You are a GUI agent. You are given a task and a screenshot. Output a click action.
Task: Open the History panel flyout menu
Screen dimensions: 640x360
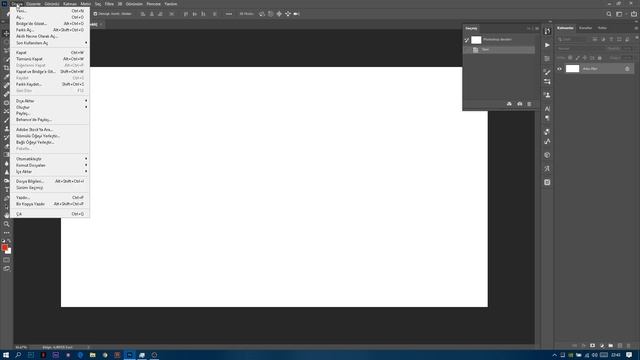pyautogui.click(x=537, y=29)
